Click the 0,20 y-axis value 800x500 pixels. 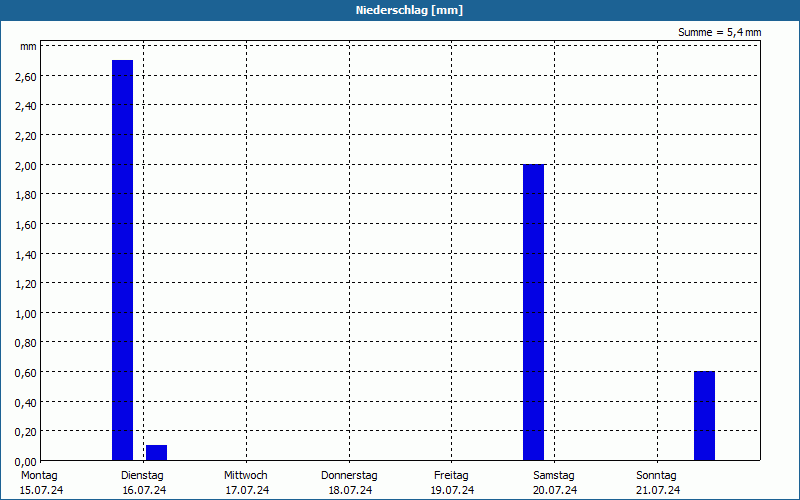tap(26, 432)
